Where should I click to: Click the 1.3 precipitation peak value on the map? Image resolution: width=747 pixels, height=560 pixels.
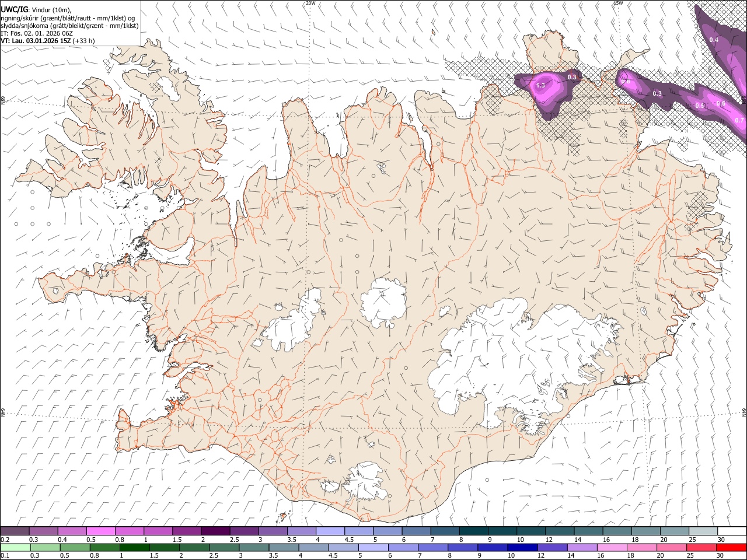point(540,85)
